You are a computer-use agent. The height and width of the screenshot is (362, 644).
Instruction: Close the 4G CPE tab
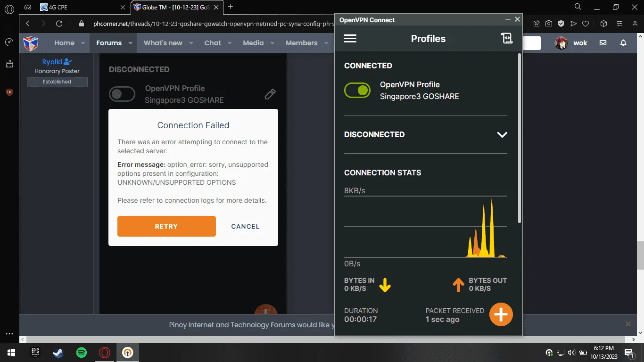pyautogui.click(x=124, y=7)
